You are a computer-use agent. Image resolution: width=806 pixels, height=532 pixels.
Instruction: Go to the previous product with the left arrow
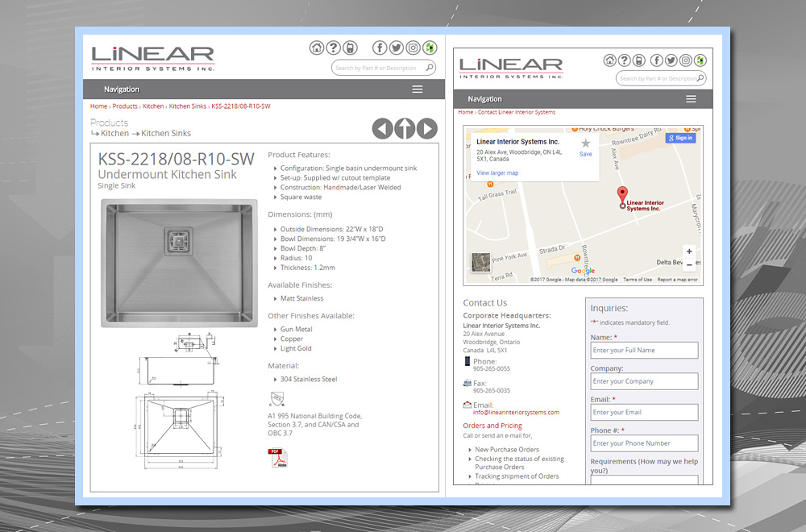tap(382, 128)
